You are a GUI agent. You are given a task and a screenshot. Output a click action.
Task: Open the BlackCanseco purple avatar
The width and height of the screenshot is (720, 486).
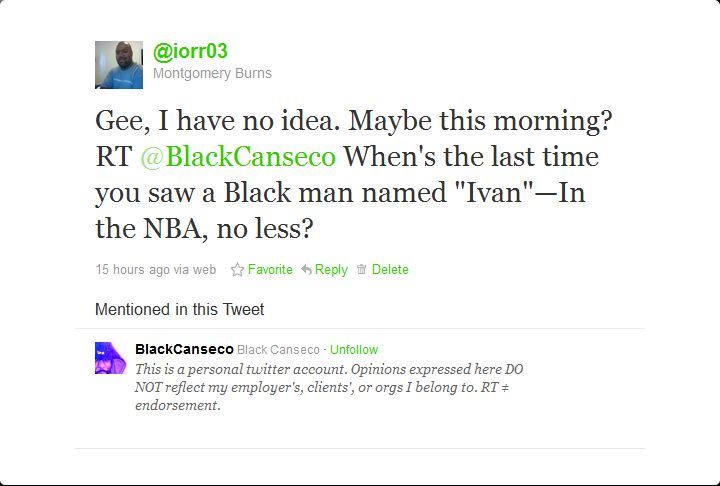pyautogui.click(x=111, y=358)
